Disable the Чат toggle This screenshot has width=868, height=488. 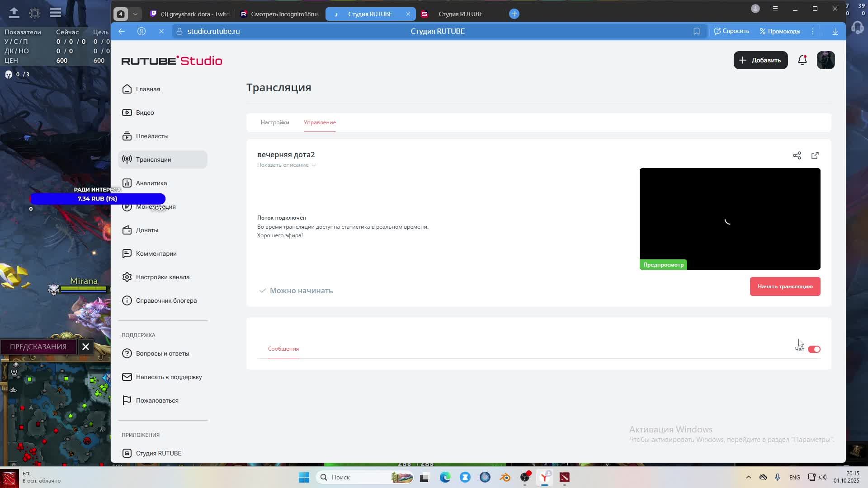[x=815, y=349]
